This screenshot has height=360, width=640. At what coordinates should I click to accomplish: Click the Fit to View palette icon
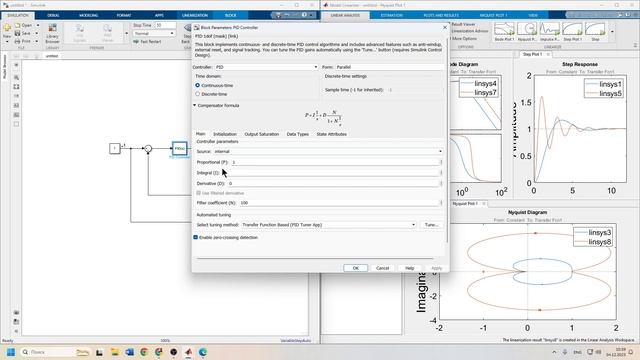pyautogui.click(x=16, y=87)
